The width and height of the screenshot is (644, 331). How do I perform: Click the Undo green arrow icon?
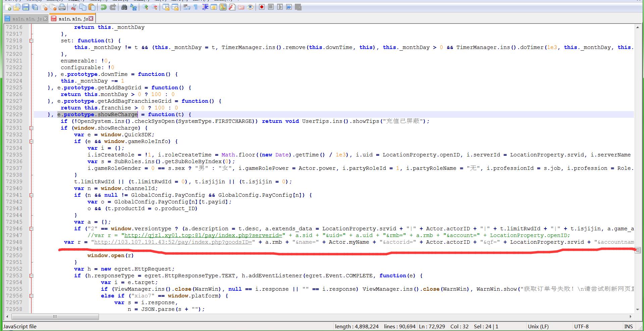coord(104,7)
